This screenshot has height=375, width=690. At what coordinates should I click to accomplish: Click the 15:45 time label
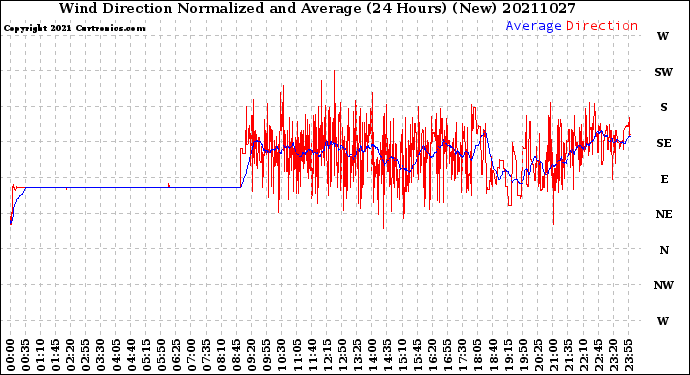click(418, 355)
